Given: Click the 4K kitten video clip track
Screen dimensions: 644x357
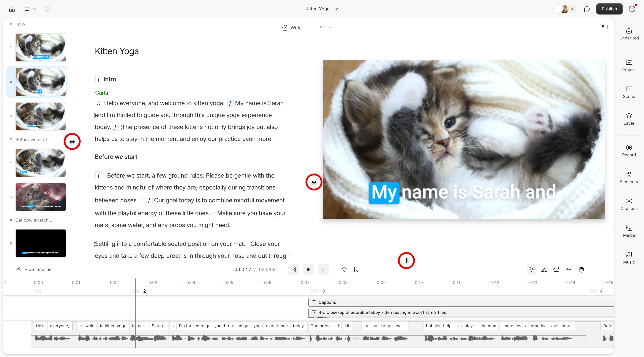Looking at the screenshot, I should click(x=447, y=313).
